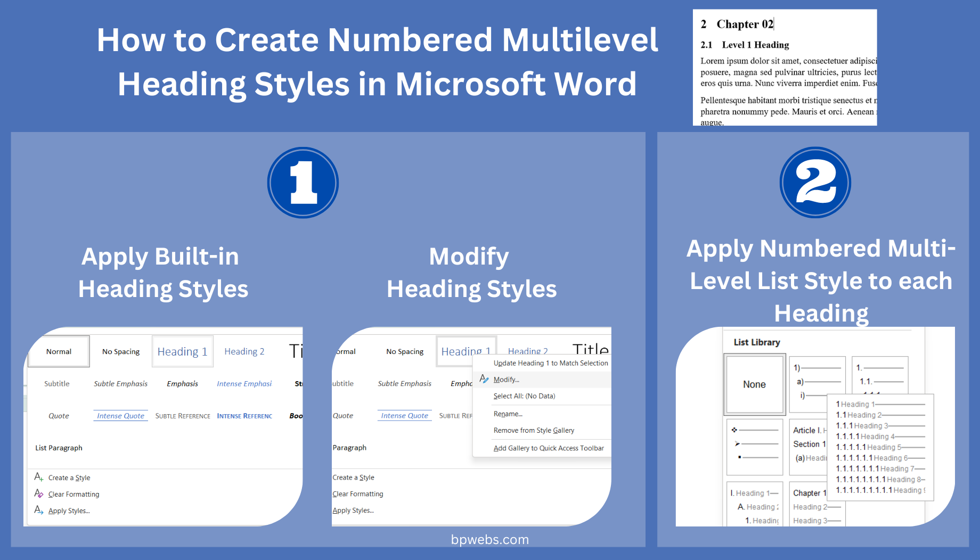Click the Modify pencil icon in context menu
980x560 pixels.
[x=484, y=379]
